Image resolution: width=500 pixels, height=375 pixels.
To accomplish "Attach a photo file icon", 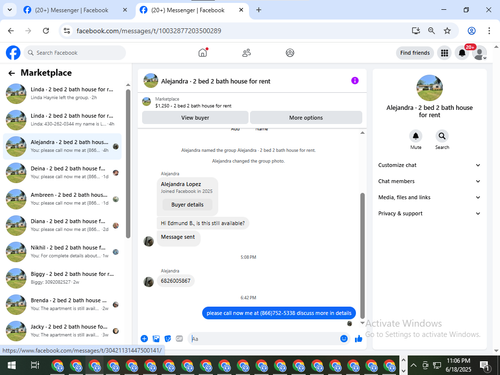I will pos(156,339).
